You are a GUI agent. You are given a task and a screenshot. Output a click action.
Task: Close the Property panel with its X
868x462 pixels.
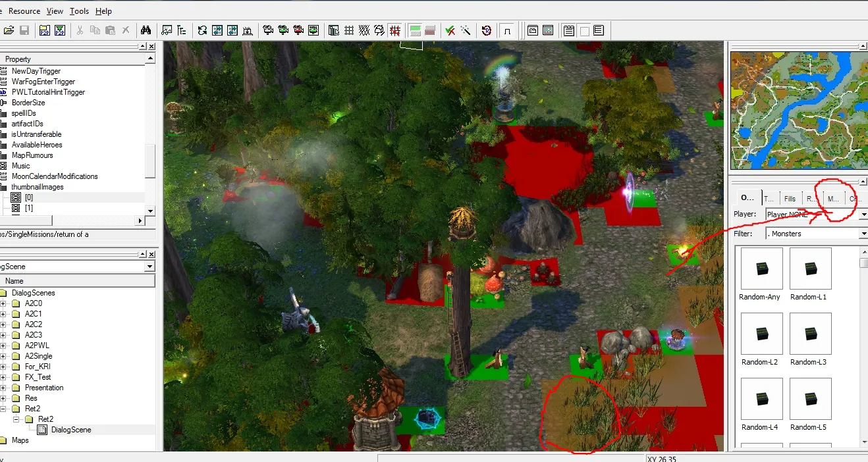coord(152,46)
